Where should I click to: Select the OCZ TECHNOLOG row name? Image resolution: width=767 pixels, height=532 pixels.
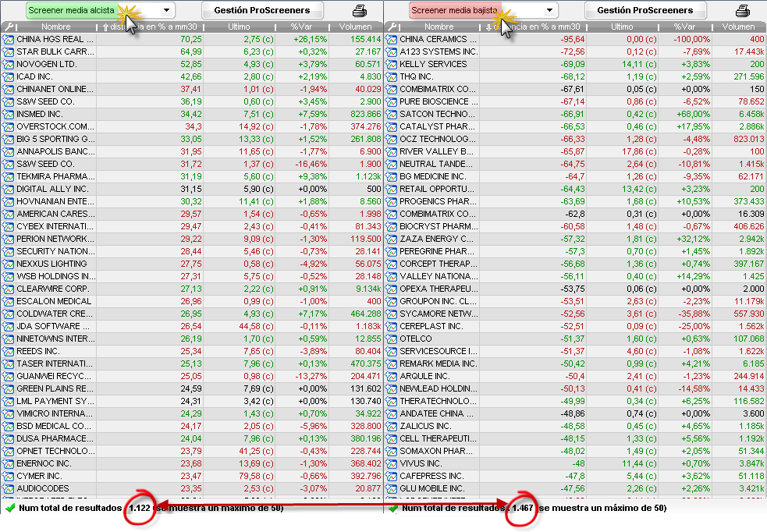(x=438, y=139)
